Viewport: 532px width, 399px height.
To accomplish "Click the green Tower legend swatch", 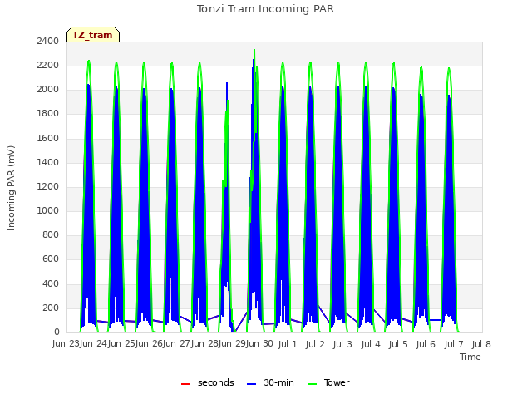I will coord(312,384).
